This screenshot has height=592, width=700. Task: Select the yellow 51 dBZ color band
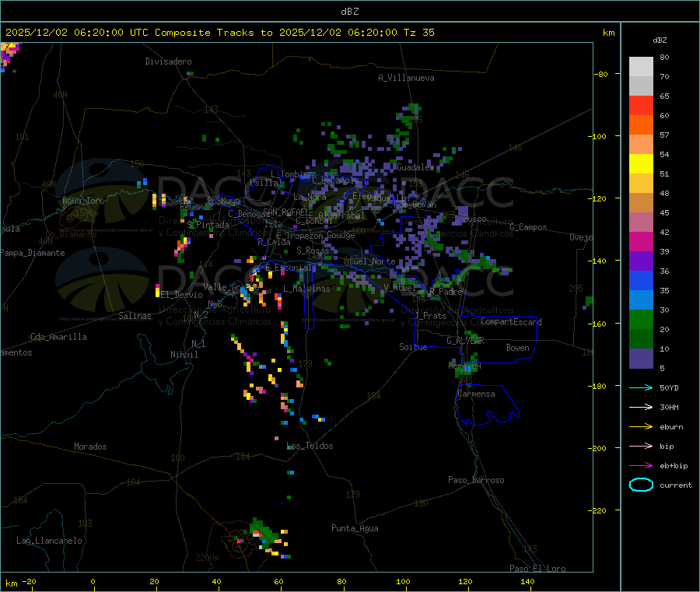pyautogui.click(x=641, y=164)
